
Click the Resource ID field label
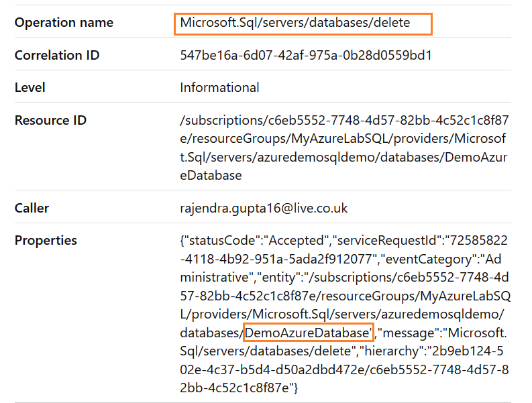pyautogui.click(x=50, y=121)
